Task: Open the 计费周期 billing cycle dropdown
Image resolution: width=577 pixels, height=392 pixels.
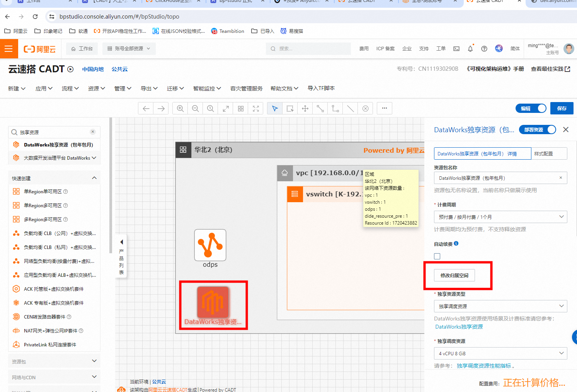Action: tap(500, 217)
